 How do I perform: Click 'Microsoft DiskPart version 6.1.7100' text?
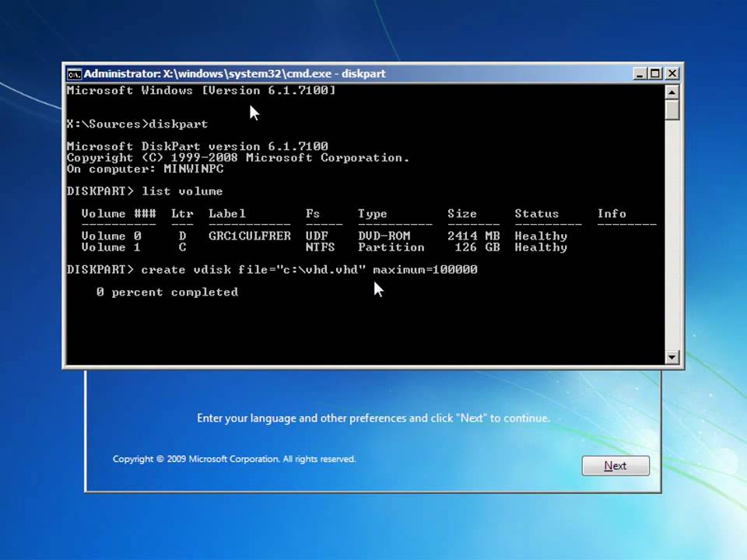coord(197,146)
